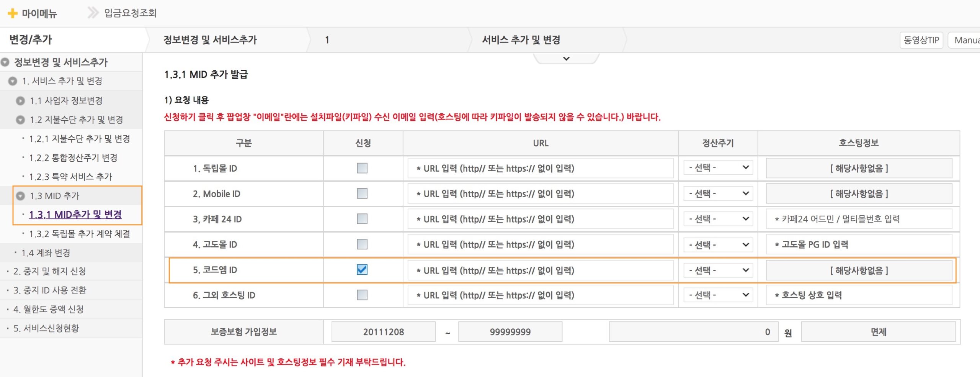Open 정산주기 dropdown for 코드엠 ID row
The image size is (980, 377).
click(x=719, y=270)
